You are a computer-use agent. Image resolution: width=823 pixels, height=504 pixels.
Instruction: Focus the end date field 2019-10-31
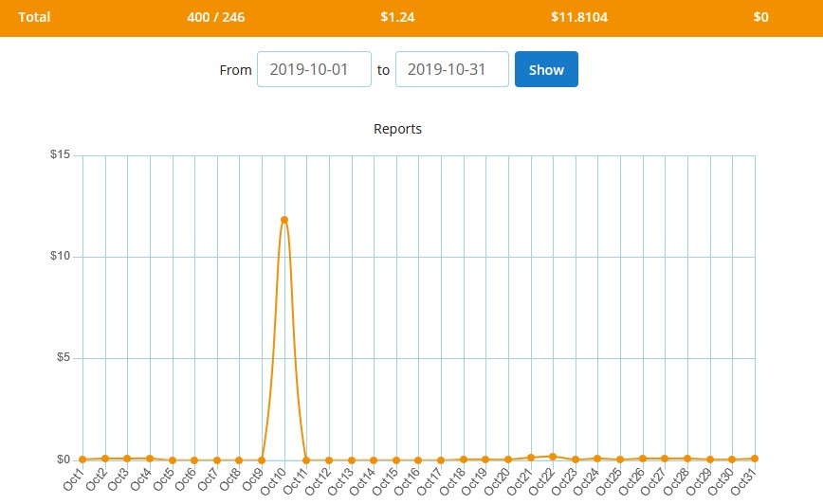click(452, 70)
